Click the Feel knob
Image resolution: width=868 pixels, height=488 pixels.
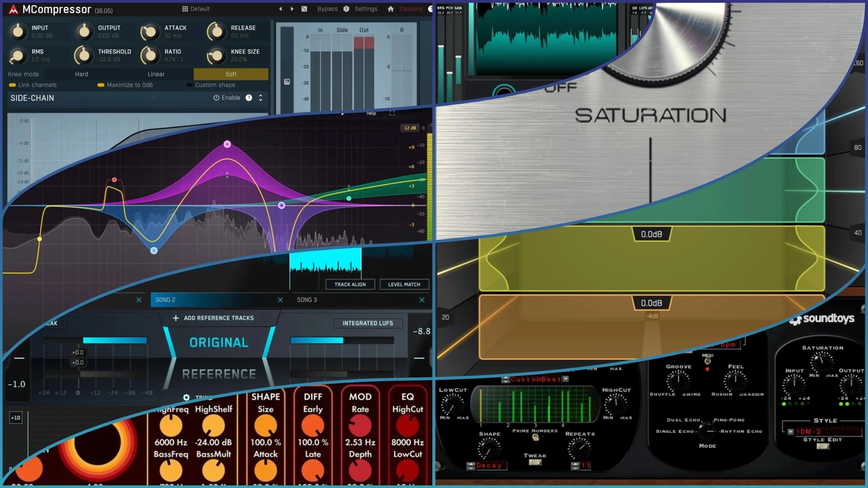(x=735, y=381)
